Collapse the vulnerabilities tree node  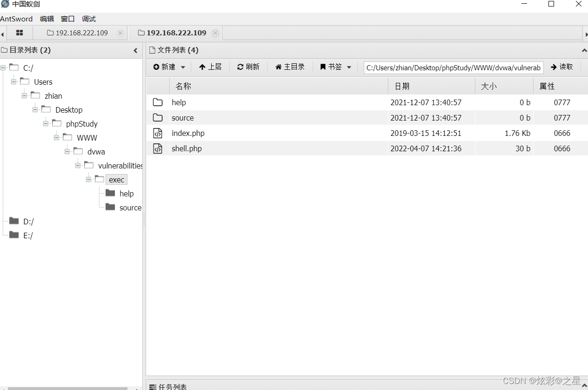[x=78, y=166]
